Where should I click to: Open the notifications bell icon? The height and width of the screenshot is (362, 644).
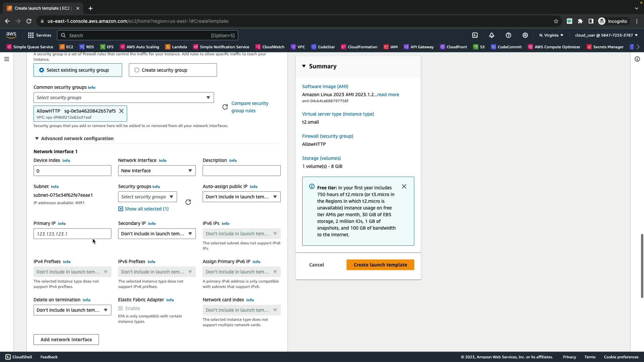tap(491, 35)
